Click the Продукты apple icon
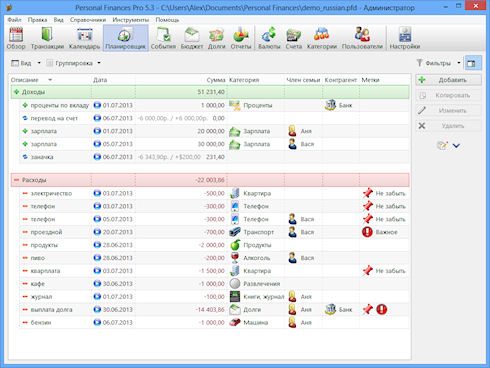The height and width of the screenshot is (368, 490). tap(235, 245)
